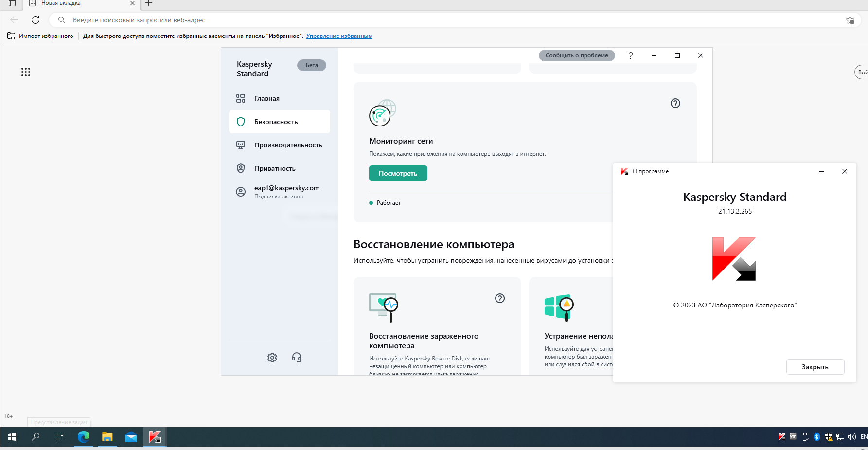
Task: Click Восстановление зараженного компьютера title
Action: point(424,341)
